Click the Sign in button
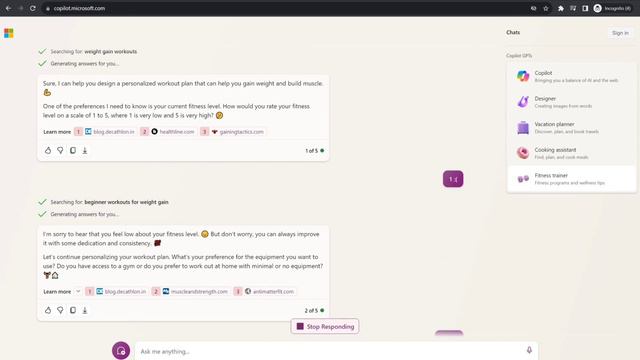The width and height of the screenshot is (640, 360). 620,33
